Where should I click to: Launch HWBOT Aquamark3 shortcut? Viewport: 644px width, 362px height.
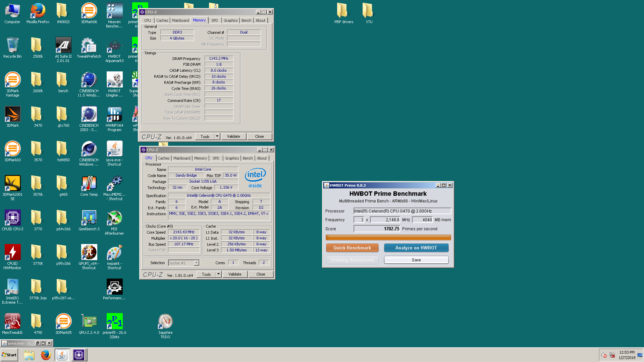coord(114,50)
